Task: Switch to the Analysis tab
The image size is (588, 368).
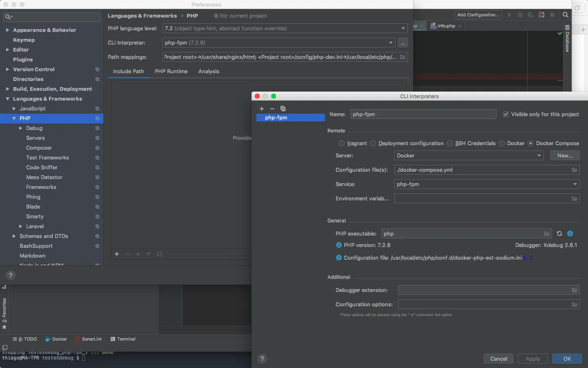Action: tap(209, 72)
